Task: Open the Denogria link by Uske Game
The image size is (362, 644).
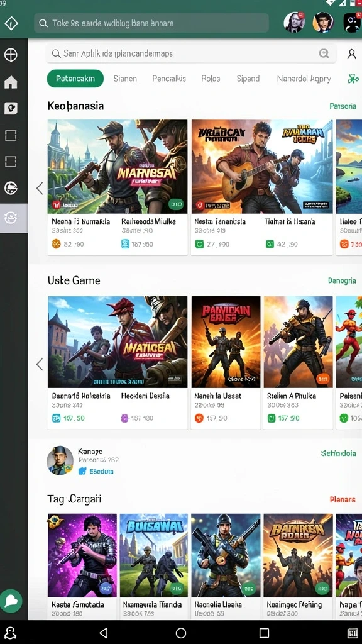Action: (342, 280)
